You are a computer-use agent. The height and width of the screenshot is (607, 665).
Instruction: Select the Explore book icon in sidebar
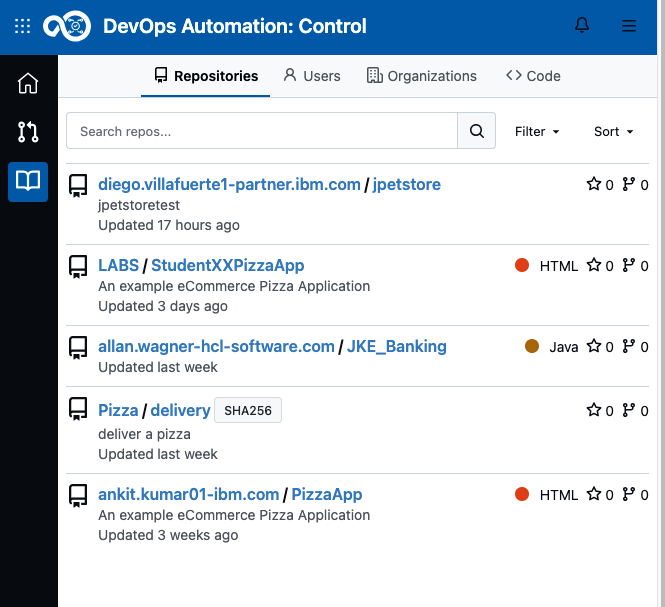tap(28, 182)
